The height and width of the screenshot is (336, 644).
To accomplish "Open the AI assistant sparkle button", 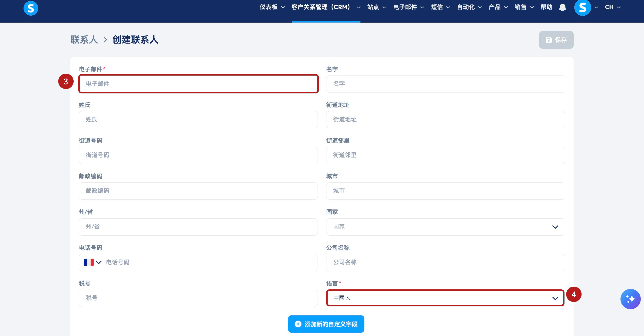I will [x=630, y=299].
